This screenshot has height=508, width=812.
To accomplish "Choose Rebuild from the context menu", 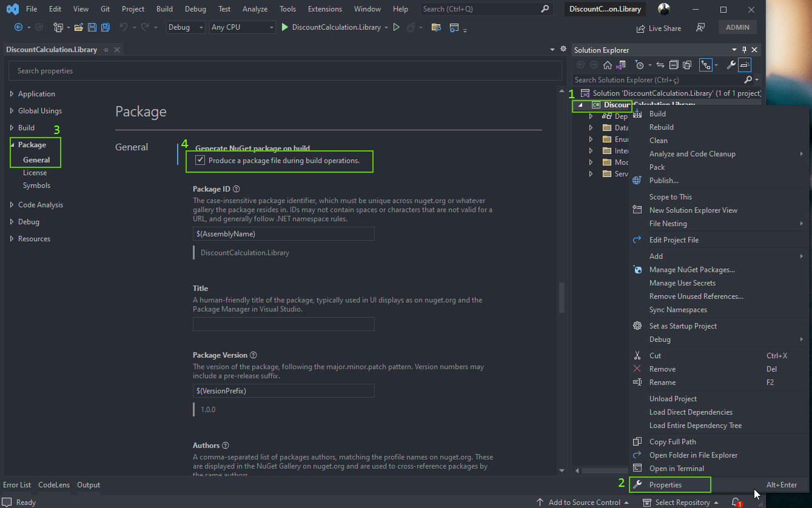I will [x=662, y=127].
